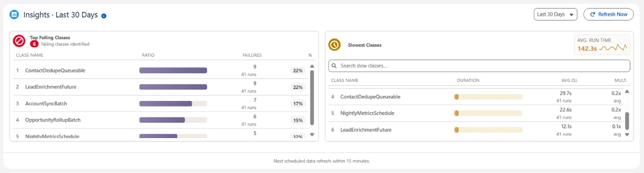Click the 0.1x multiplier value
The image size is (644, 173).
(x=616, y=126)
